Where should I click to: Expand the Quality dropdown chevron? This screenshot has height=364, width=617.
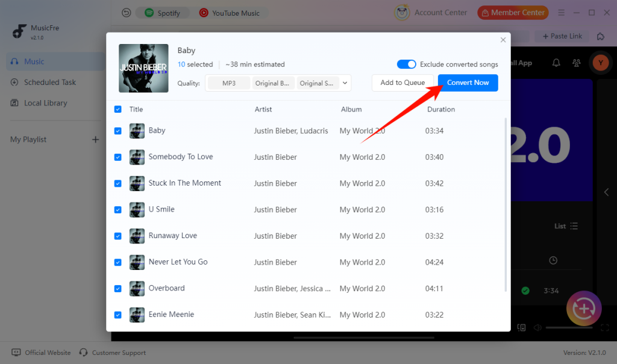click(x=345, y=83)
